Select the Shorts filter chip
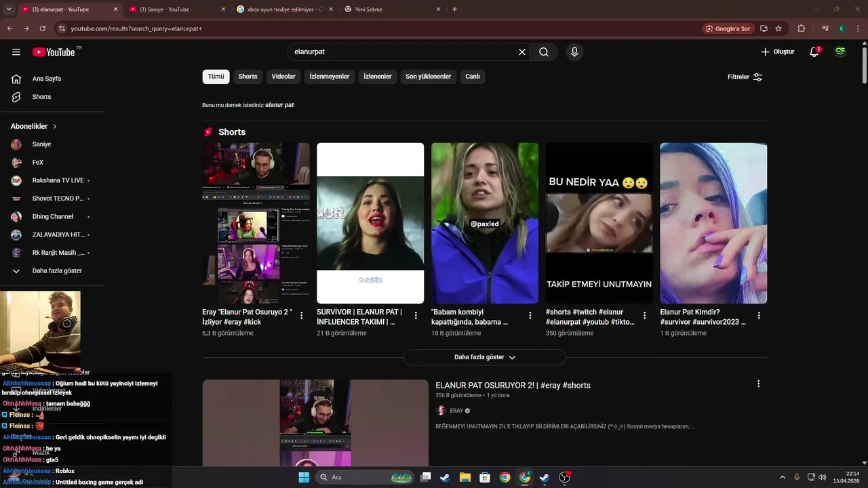The width and height of the screenshot is (868, 488). coord(248,77)
